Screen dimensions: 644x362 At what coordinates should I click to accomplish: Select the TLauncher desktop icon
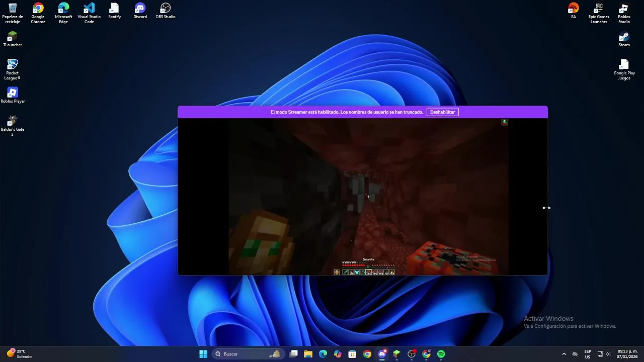pos(13,39)
